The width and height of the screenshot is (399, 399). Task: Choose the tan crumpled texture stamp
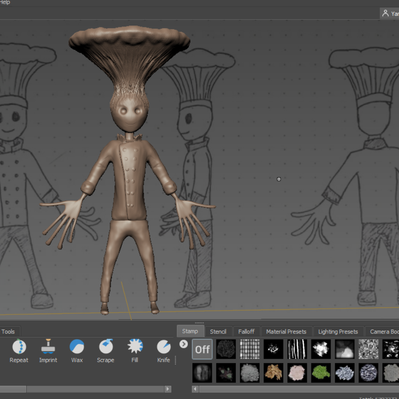coord(273,373)
